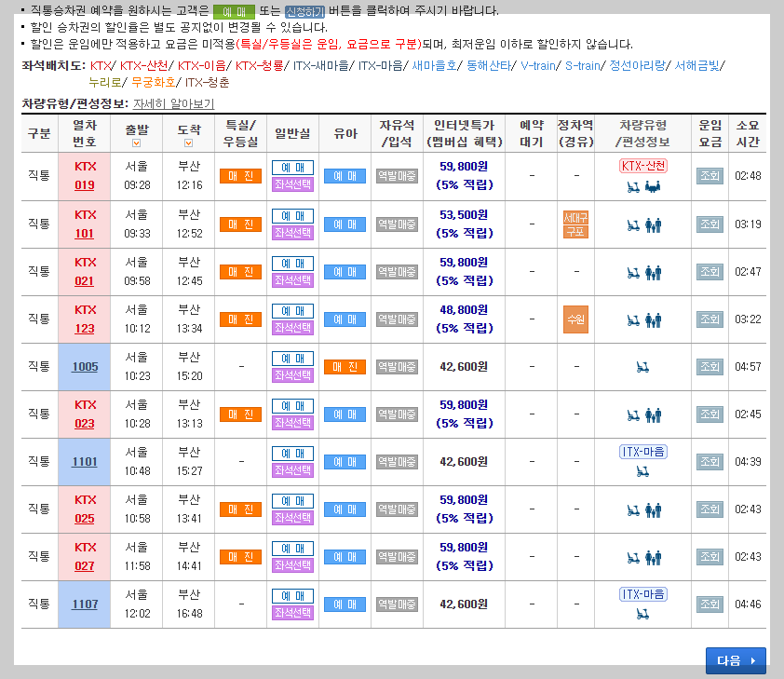The width and height of the screenshot is (784, 679).
Task: Click 신청하기 button in notice text
Action: [x=304, y=11]
